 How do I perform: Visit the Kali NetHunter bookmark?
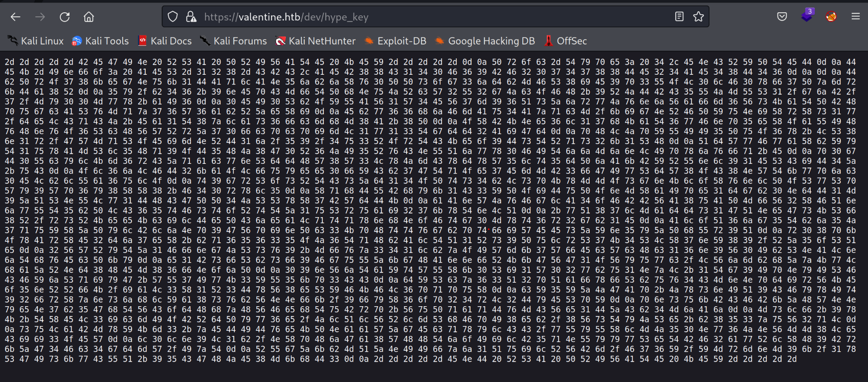(x=315, y=41)
